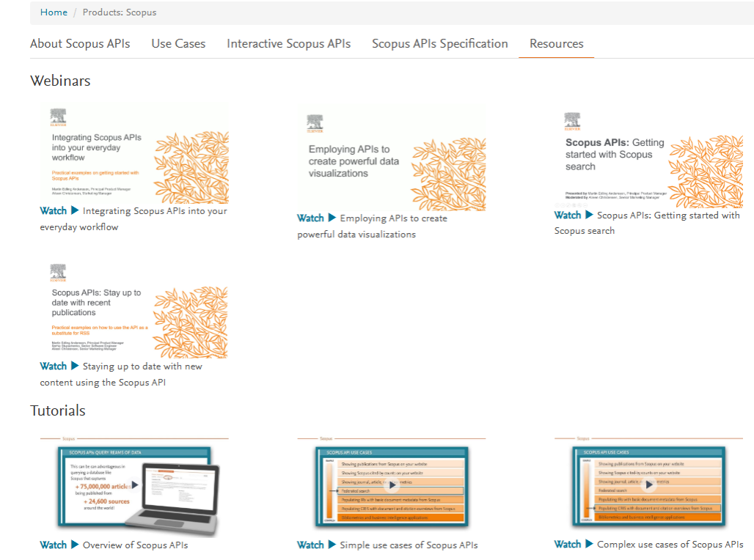Open the Employing APIs data visualizations thumbnail
Viewport: 754px width, 560px height.
point(392,158)
